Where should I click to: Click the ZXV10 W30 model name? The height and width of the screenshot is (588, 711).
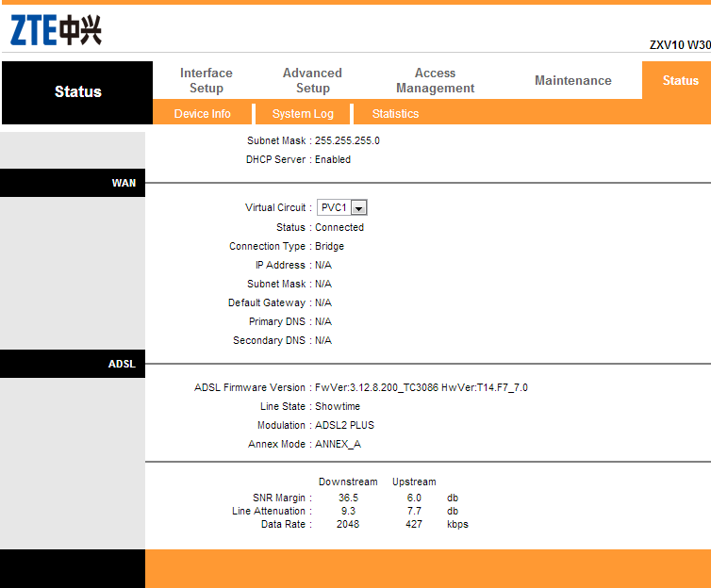680,45
